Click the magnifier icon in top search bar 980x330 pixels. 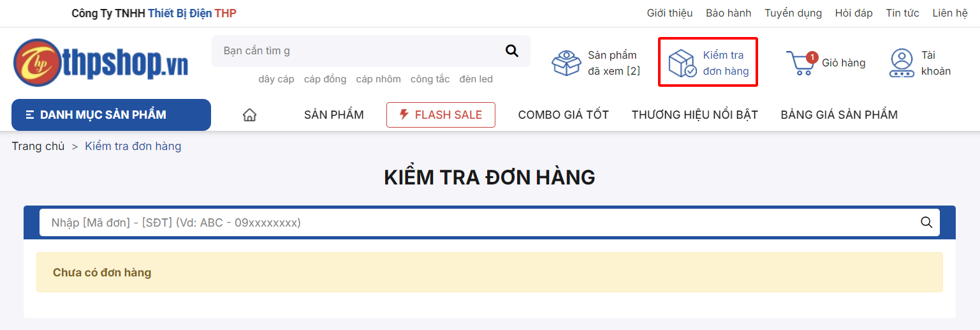(511, 51)
